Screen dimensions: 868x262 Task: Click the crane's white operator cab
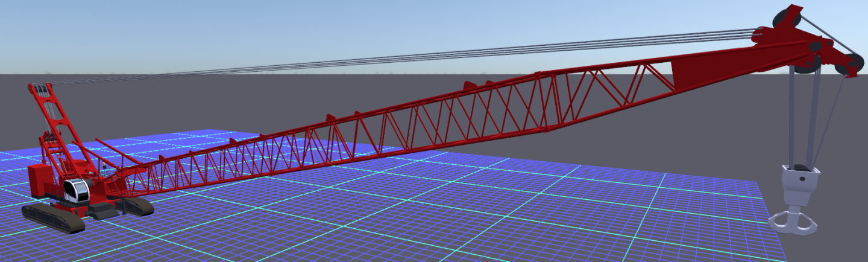pos(77,190)
